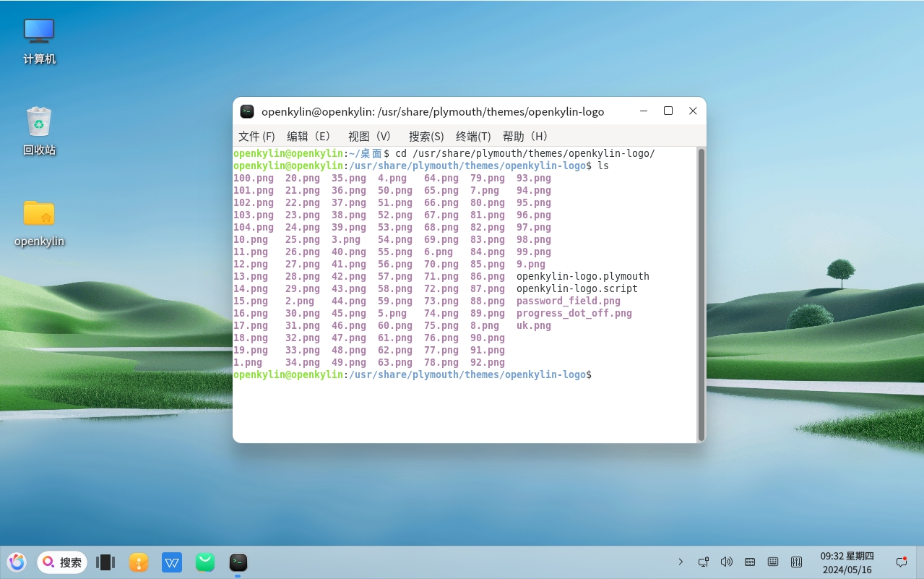The height and width of the screenshot is (579, 924).
Task: Click the file name 50.png
Action: pyautogui.click(x=394, y=190)
